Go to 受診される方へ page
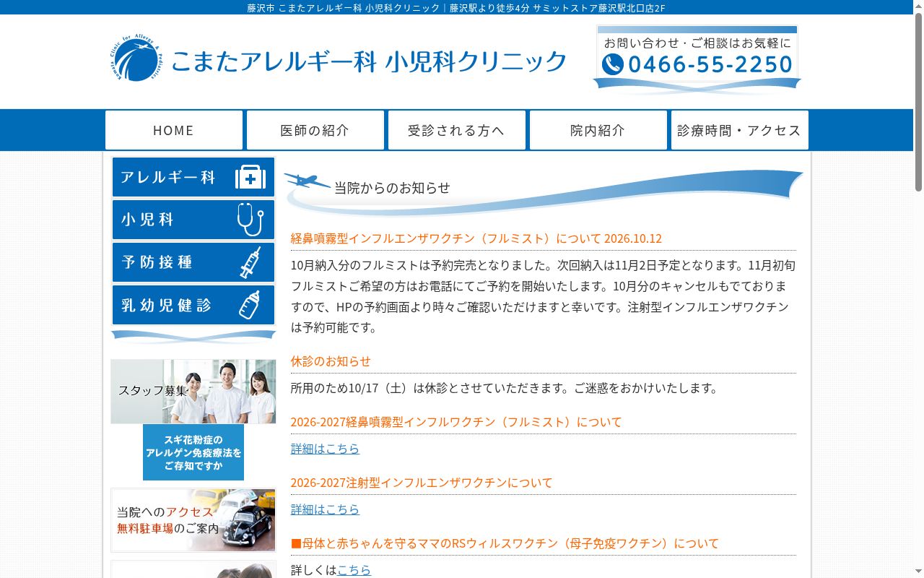The height and width of the screenshot is (578, 924). click(457, 130)
